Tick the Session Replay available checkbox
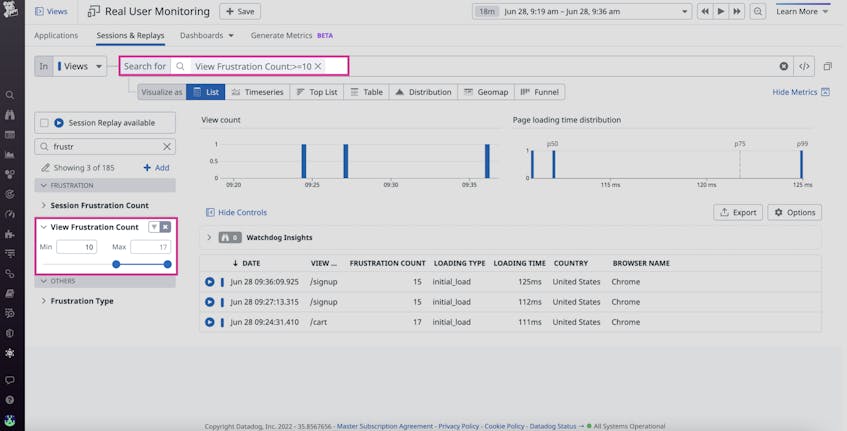This screenshot has width=847, height=431. point(44,123)
